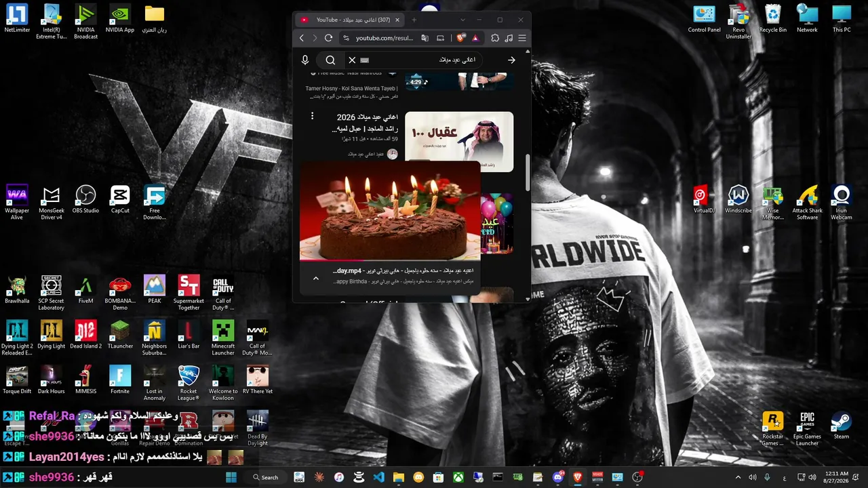Click the YouTube browser tab
868x488 pixels.
351,20
